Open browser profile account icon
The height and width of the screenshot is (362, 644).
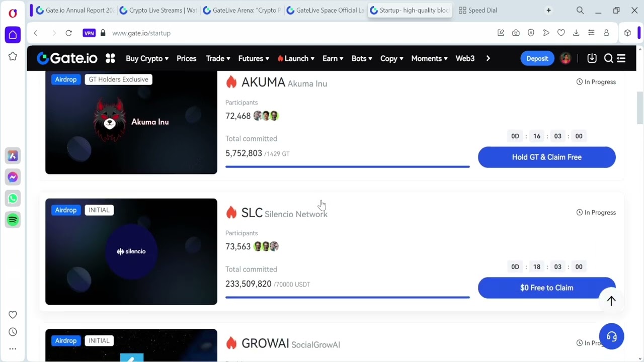coord(606,33)
